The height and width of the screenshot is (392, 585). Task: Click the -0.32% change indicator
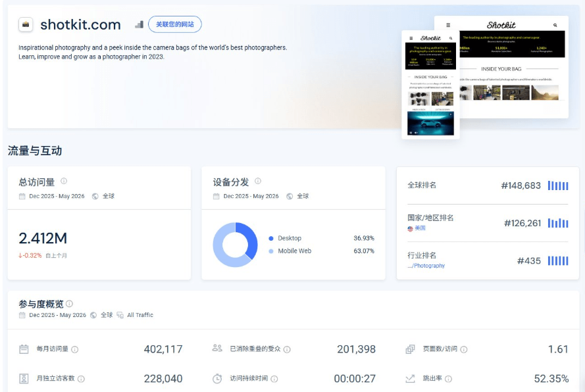tap(30, 255)
